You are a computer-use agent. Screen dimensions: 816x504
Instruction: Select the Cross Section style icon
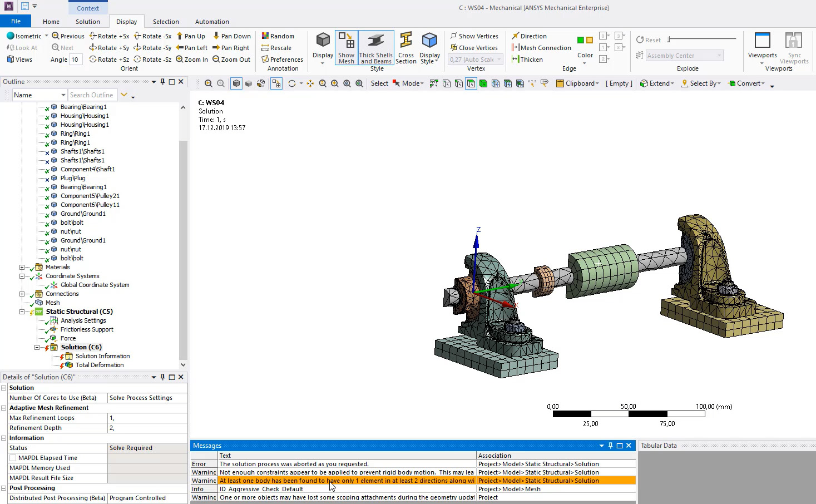pos(406,48)
